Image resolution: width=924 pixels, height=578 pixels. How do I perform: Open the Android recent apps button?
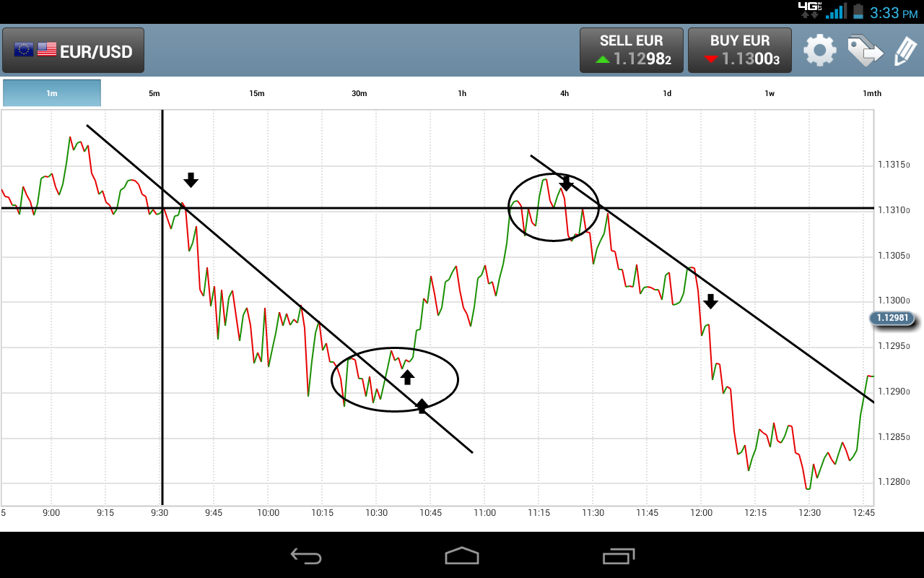pos(619,556)
